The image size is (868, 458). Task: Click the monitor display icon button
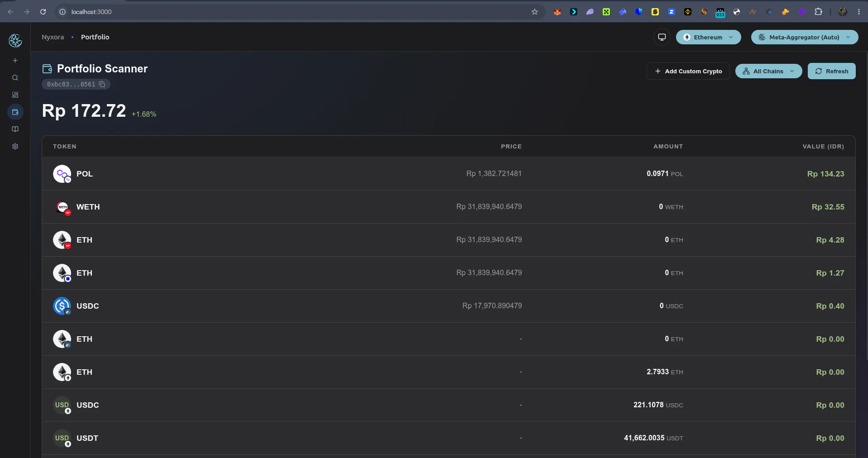click(662, 37)
